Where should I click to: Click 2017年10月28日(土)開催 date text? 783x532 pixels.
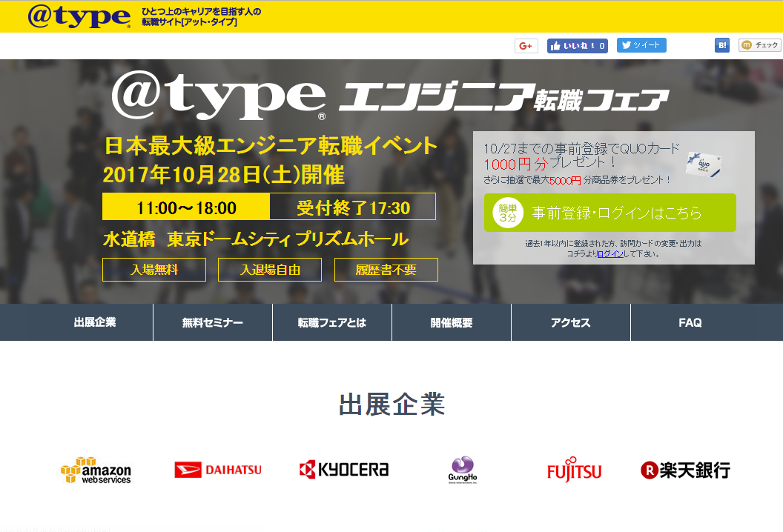click(x=224, y=175)
